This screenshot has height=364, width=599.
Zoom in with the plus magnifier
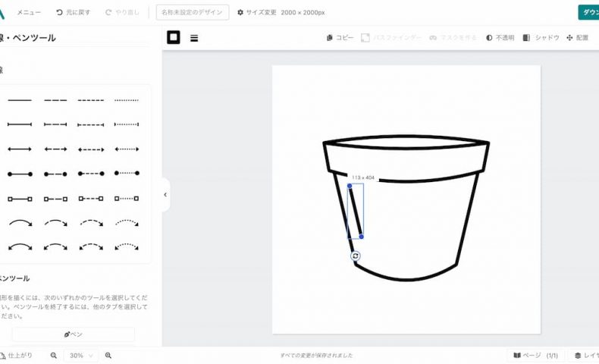[x=108, y=355]
